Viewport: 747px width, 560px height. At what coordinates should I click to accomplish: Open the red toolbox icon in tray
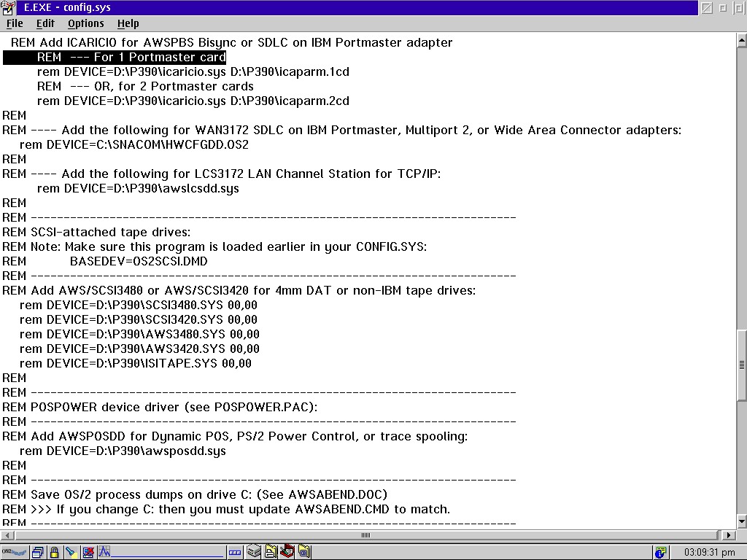[287, 551]
